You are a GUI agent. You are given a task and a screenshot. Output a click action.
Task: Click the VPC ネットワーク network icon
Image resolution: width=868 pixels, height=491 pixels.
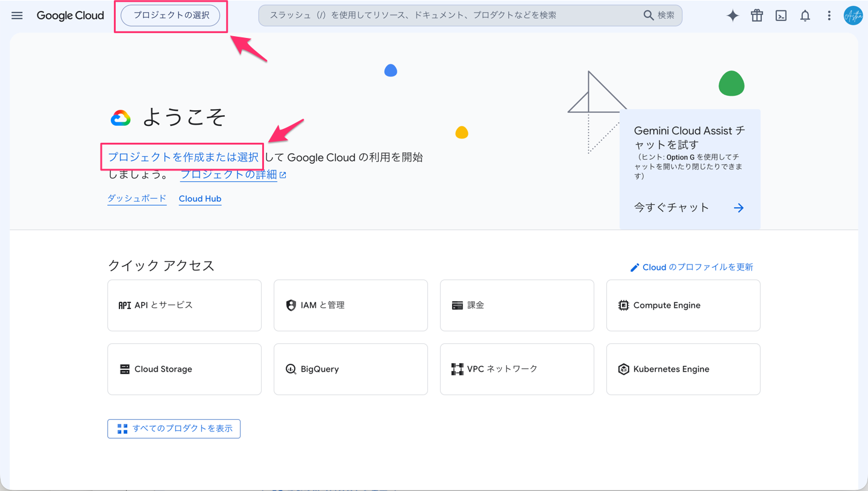[458, 369]
